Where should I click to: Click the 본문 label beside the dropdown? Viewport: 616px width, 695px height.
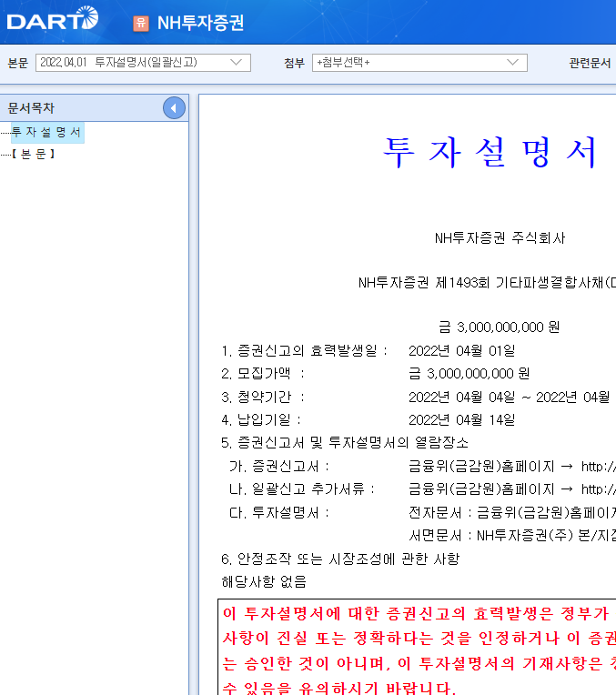pos(18,63)
